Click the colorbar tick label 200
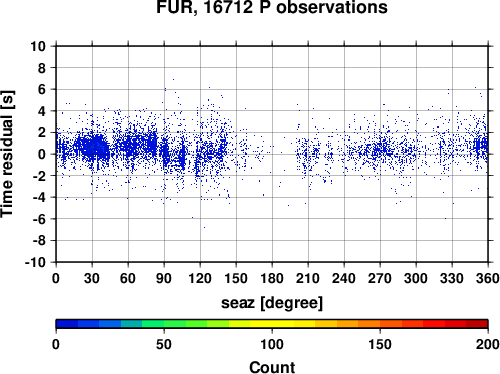500x374 pixels. (488, 344)
